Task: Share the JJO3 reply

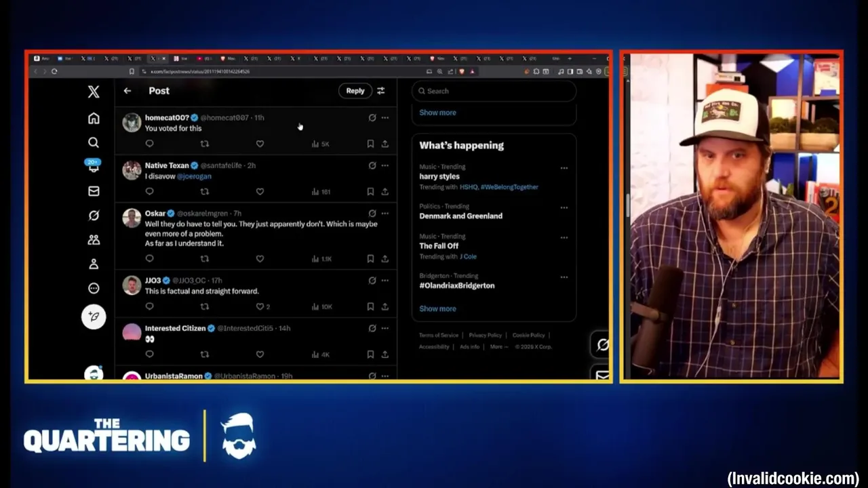Action: tap(385, 307)
